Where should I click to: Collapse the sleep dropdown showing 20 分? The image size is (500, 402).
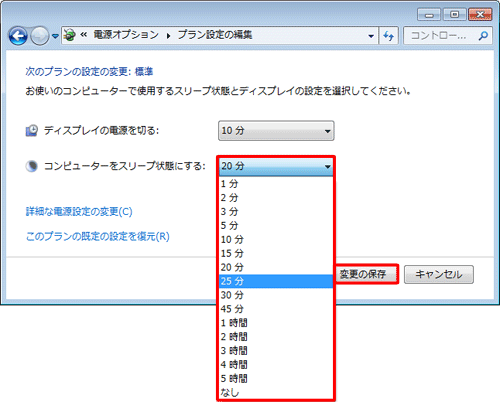276,166
